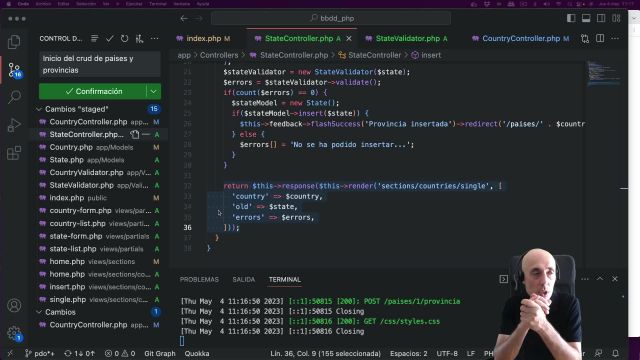The image size is (640, 360).
Task: Collapse the Cambios section
Action: tap(39, 312)
